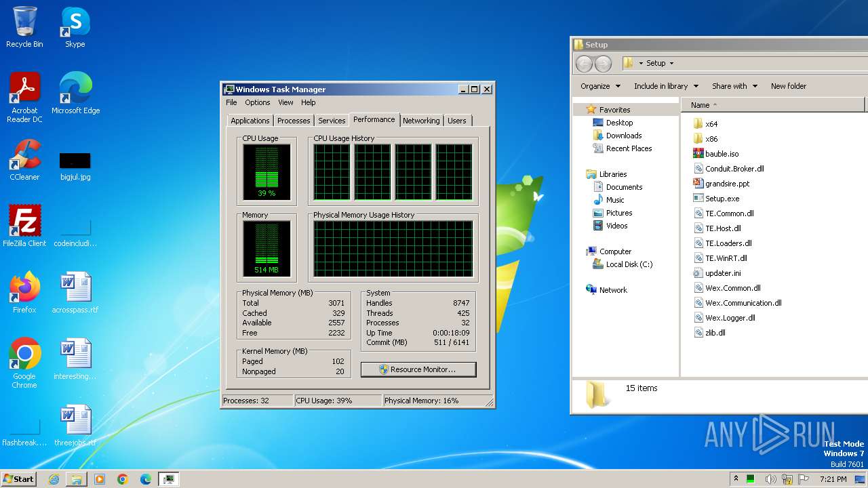
Task: Click the volume icon in system tray
Action: click(770, 479)
